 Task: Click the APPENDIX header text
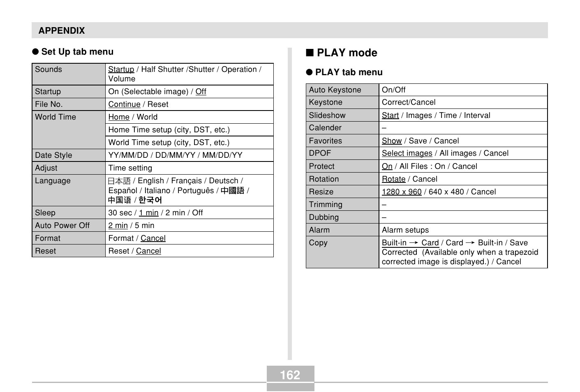62,31
